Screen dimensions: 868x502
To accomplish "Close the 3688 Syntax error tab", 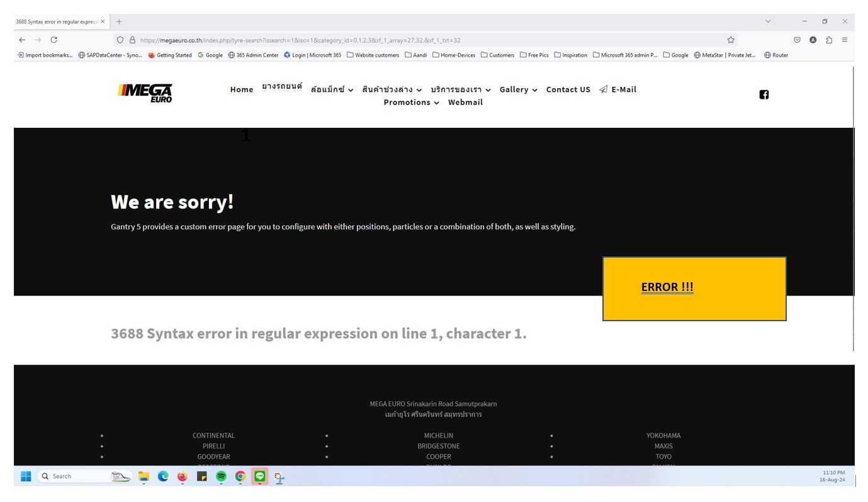I will pos(103,21).
